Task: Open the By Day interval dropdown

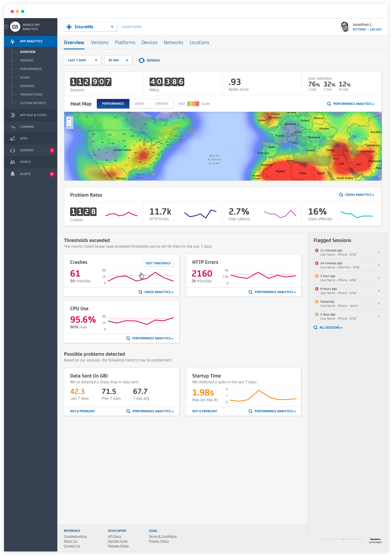Action: (118, 60)
